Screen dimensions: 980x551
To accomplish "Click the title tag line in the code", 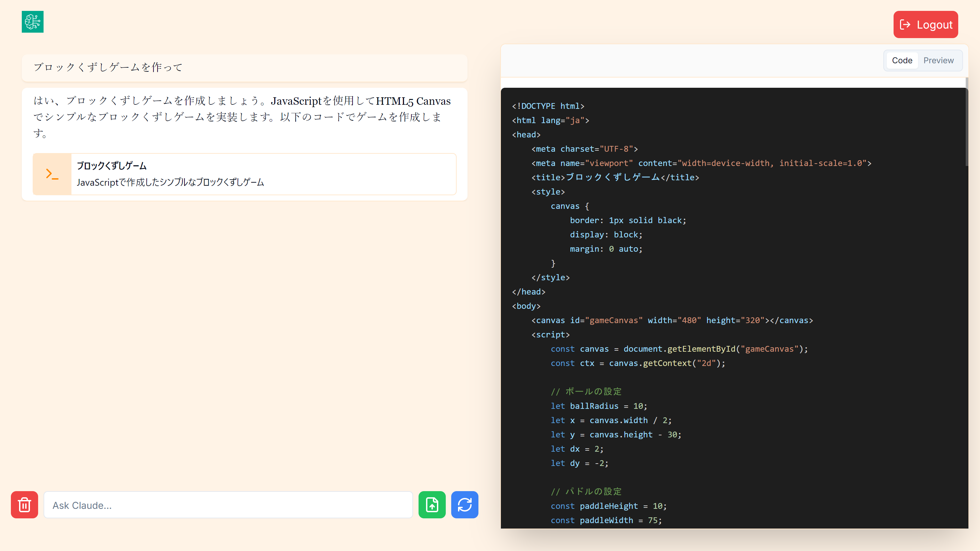I will tap(615, 177).
